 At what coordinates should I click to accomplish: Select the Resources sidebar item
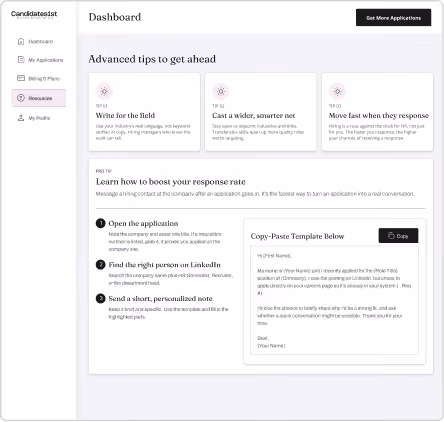click(39, 98)
